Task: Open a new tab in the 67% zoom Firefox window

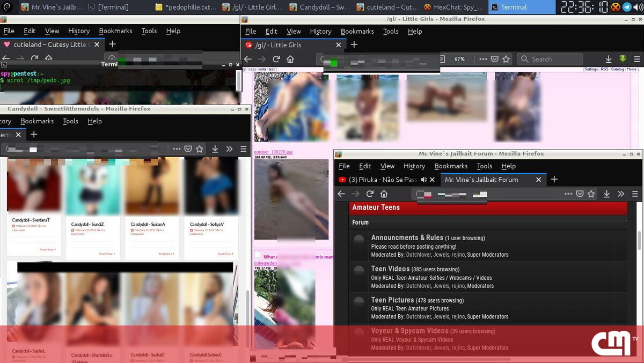Action: tap(354, 45)
